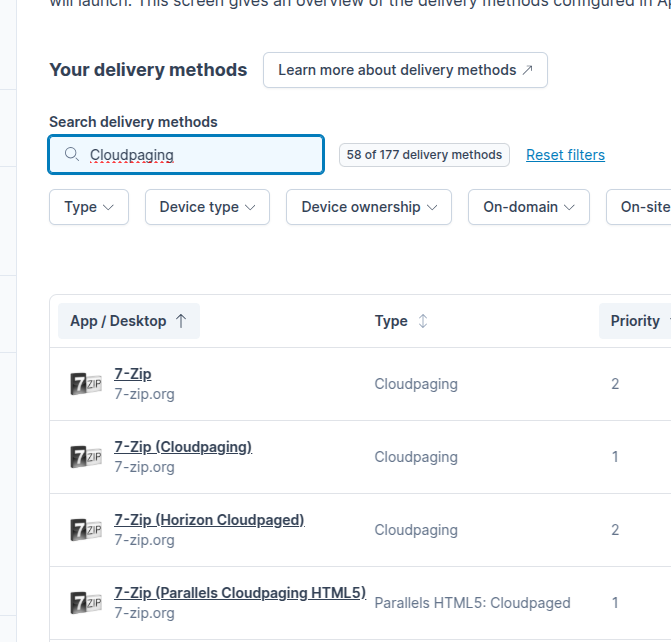Click the Search delivery methods field
Viewport: 671px width, 642px height.
pyautogui.click(x=200, y=155)
